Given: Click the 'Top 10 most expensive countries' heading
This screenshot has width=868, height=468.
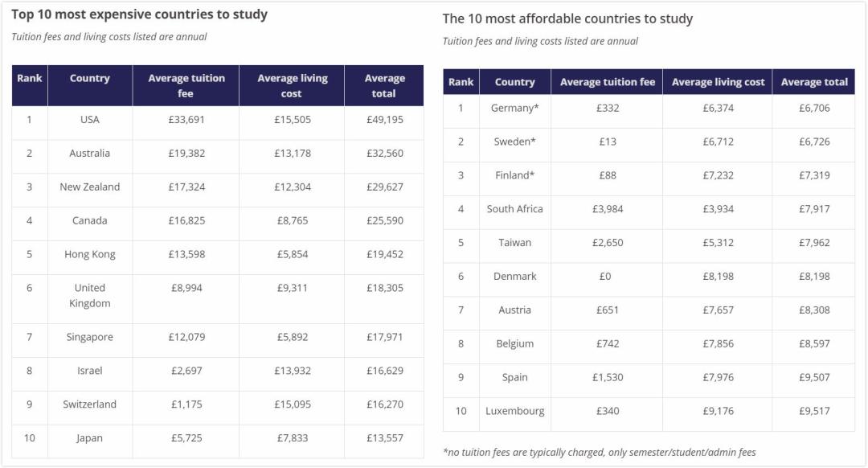Looking at the screenshot, I should pyautogui.click(x=140, y=14).
